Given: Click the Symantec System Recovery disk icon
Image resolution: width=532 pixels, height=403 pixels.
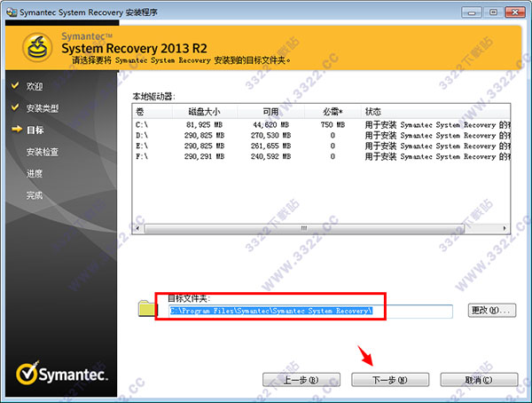Looking at the screenshot, I should [37, 48].
